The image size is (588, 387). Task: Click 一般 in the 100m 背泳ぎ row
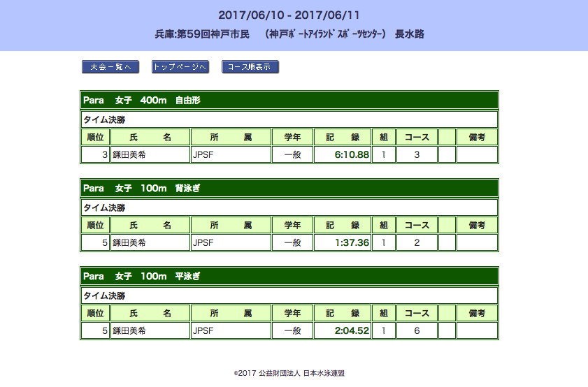292,242
